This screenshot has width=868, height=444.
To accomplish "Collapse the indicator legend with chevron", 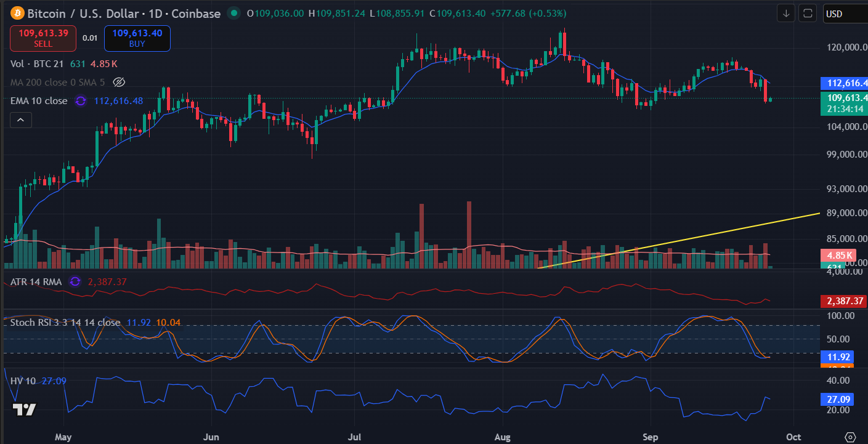I will (x=20, y=120).
